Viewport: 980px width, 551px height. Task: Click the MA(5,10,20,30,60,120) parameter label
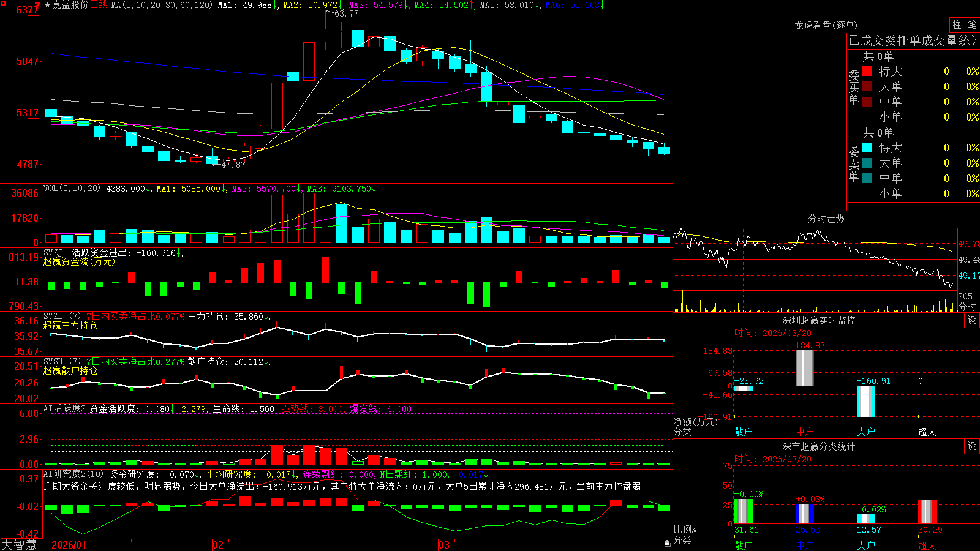162,5
